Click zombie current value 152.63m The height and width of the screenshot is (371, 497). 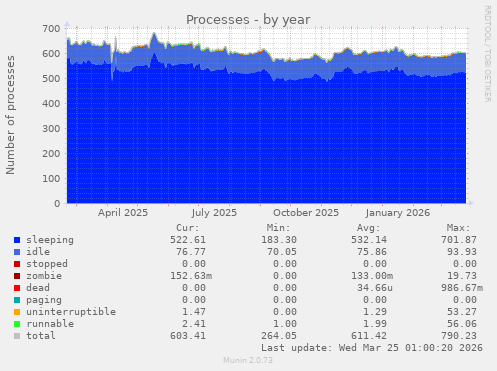click(x=191, y=276)
